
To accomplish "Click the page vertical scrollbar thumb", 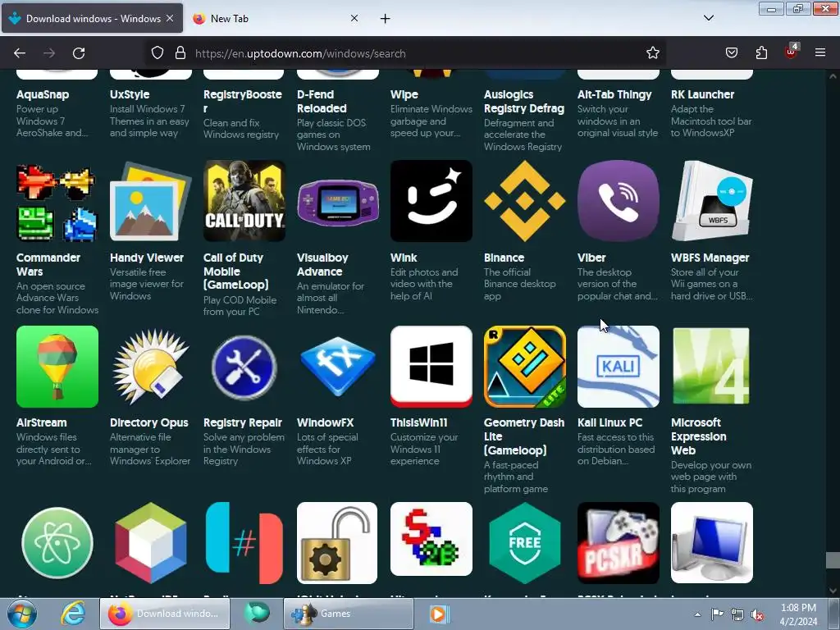I will [x=833, y=559].
